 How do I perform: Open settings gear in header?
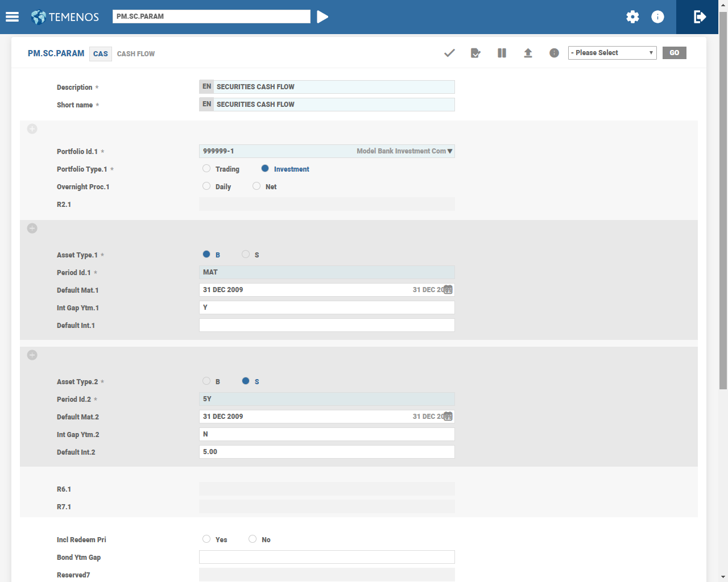632,17
